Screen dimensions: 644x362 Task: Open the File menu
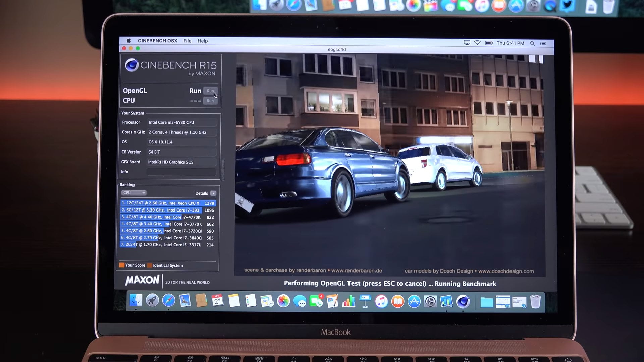click(x=187, y=41)
